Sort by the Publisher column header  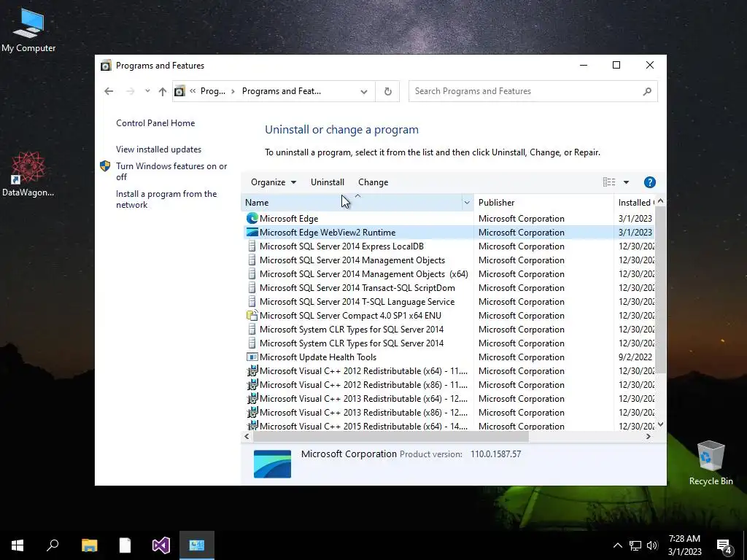pyautogui.click(x=543, y=203)
